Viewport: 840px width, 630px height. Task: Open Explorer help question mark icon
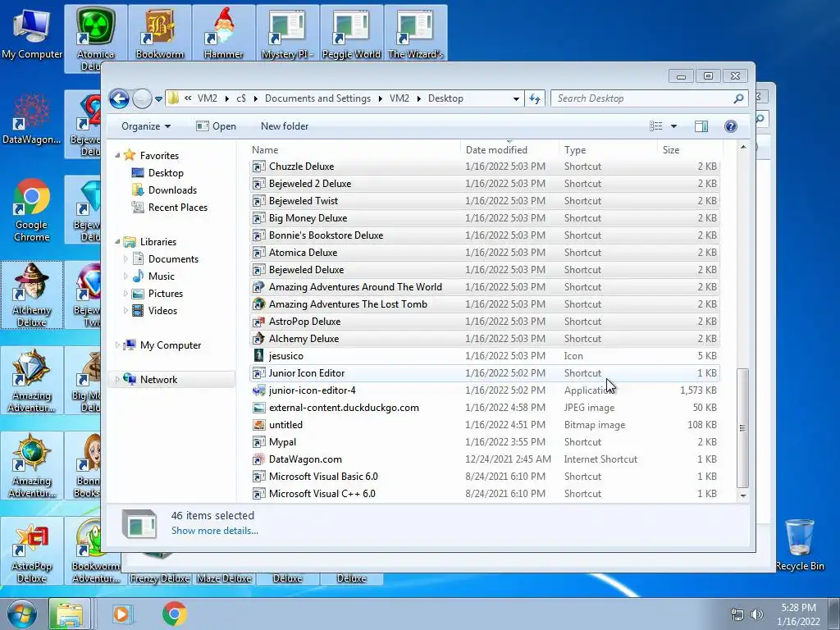pyautogui.click(x=730, y=126)
